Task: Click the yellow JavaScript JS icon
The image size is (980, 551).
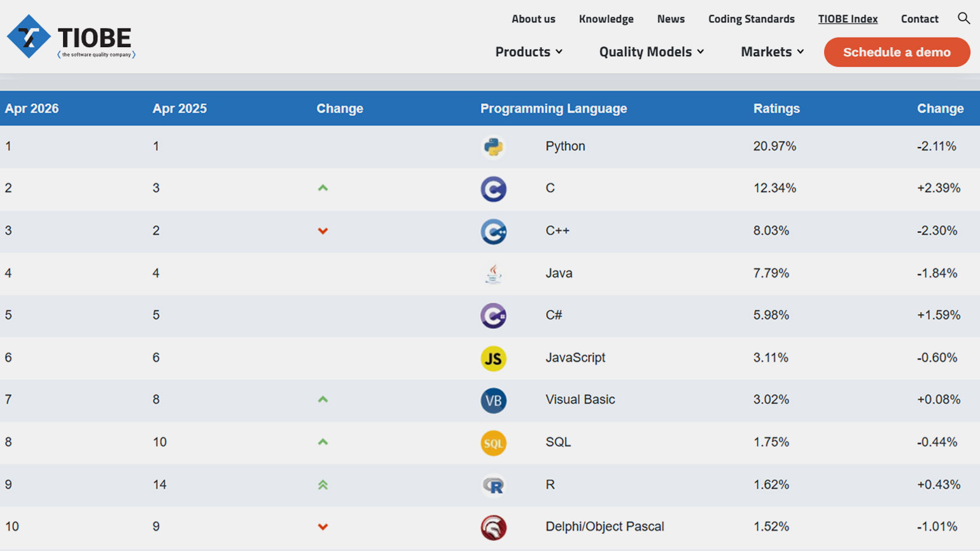Action: click(493, 358)
